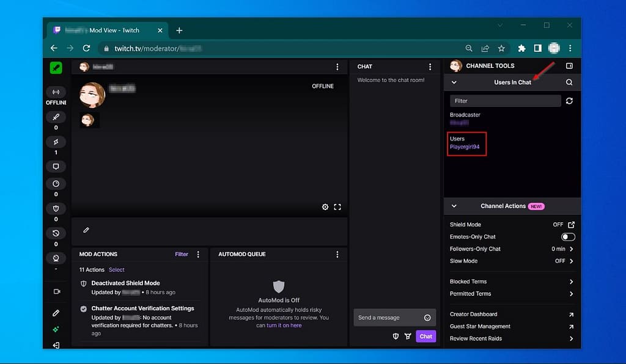The height and width of the screenshot is (364, 626).
Task: Click the Shield Mode row label
Action: [465, 225]
